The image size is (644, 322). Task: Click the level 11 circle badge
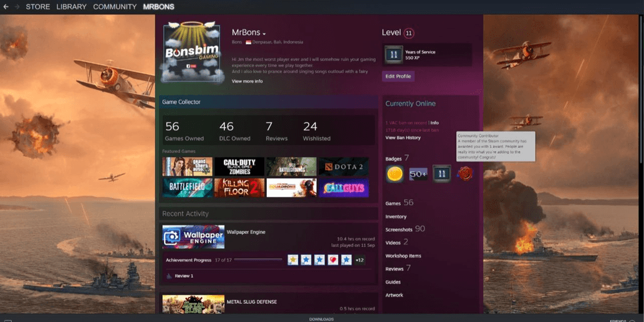[x=409, y=33]
